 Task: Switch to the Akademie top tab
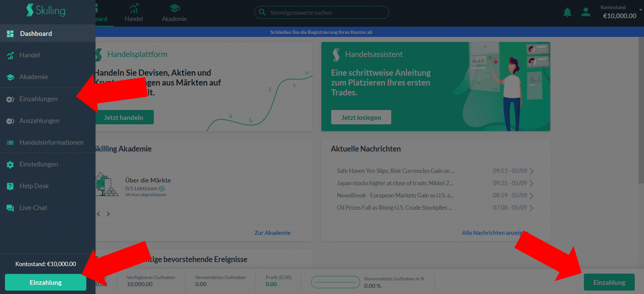174,13
